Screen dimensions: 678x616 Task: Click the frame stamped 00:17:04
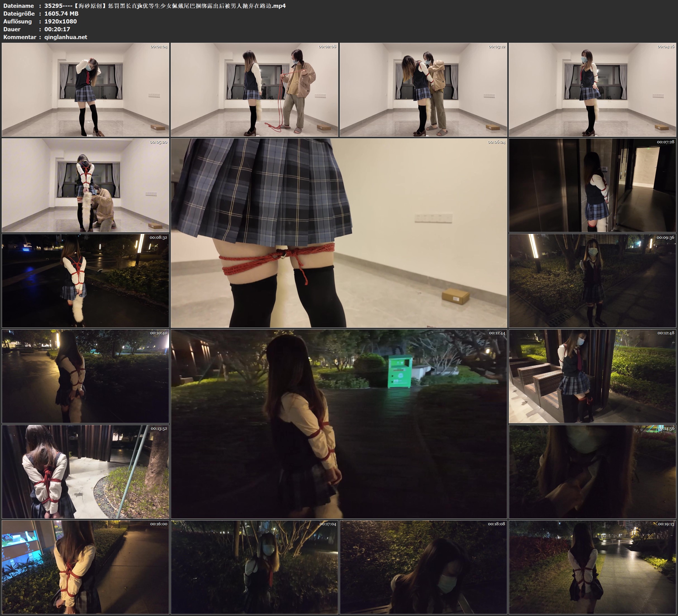[254, 567]
